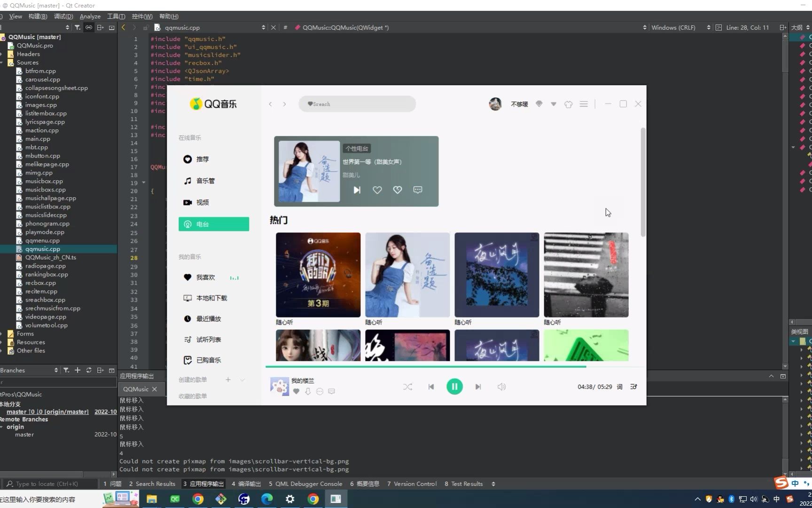Screen dimensions: 812x508
Task: Go forward with QQ Music right arrow
Action: [x=284, y=104]
